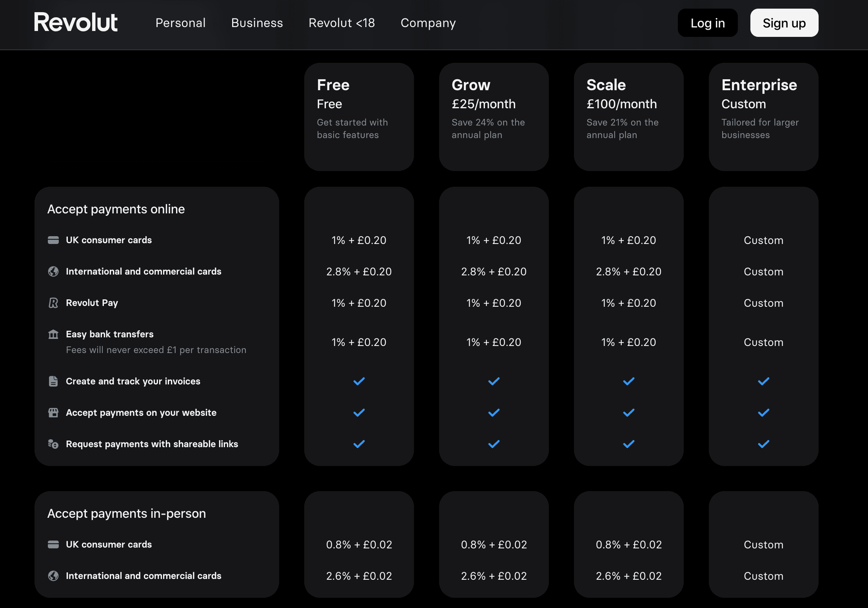Click the Free plan checkmark for invoices
The height and width of the screenshot is (608, 868).
coord(359,381)
